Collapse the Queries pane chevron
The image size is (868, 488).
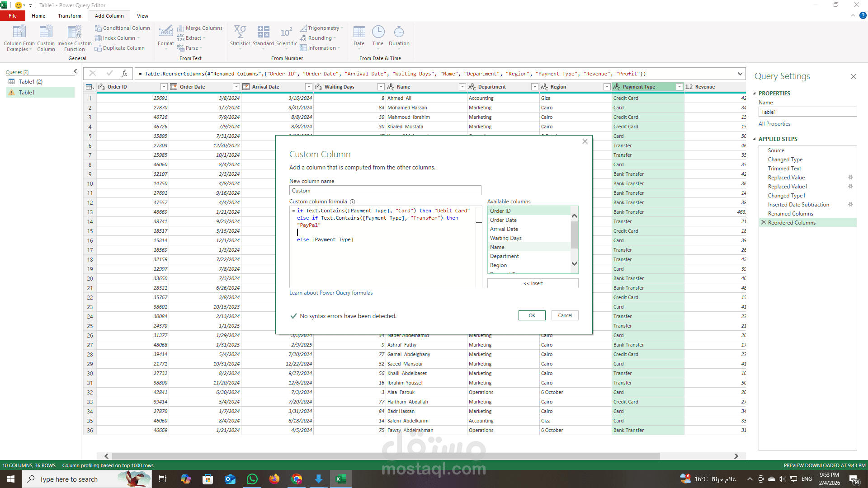[x=75, y=71]
